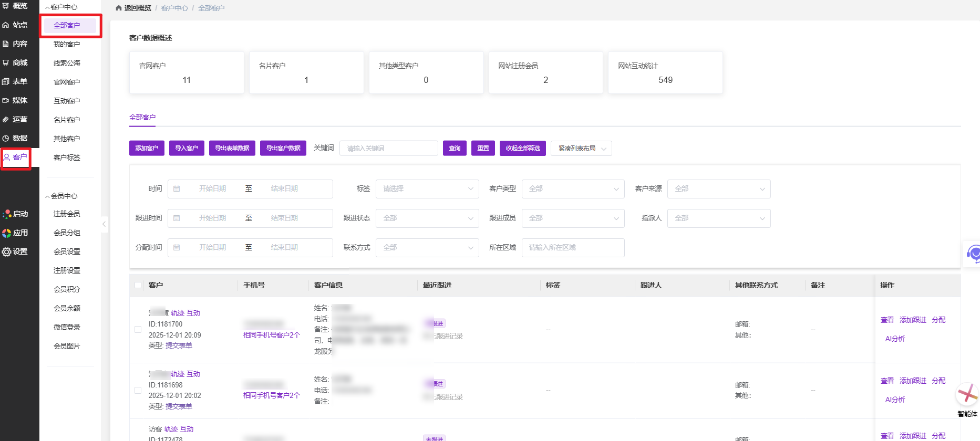Open the 设置 gear icon
This screenshot has width=980, height=441.
point(6,252)
